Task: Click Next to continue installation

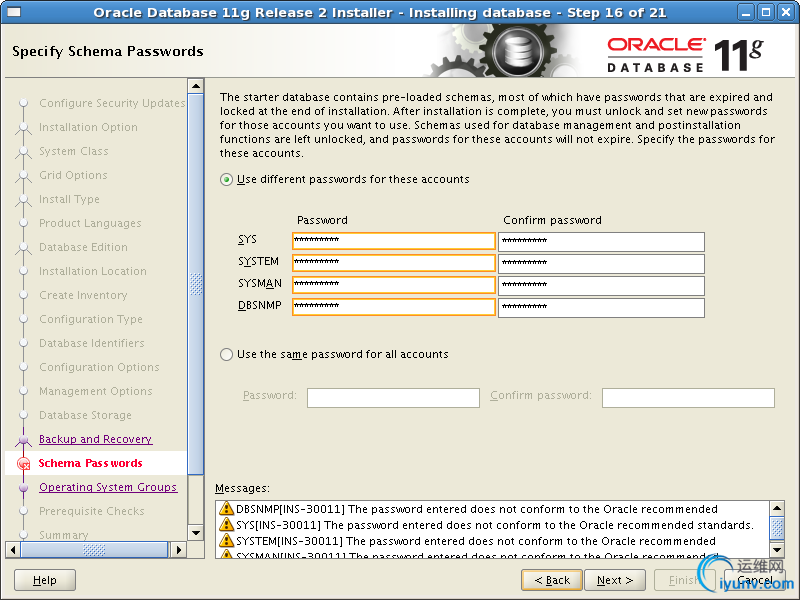Action: point(614,580)
